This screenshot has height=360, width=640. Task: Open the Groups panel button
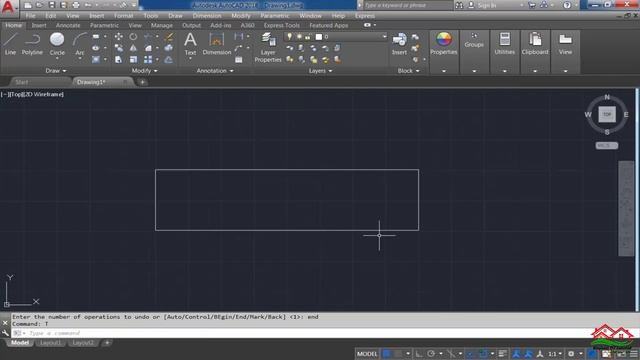(474, 41)
